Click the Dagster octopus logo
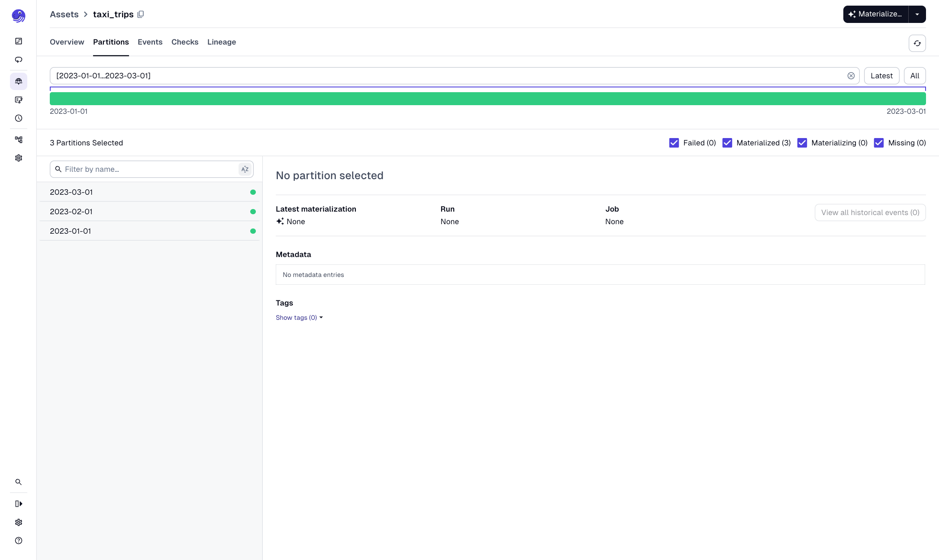 point(19,16)
